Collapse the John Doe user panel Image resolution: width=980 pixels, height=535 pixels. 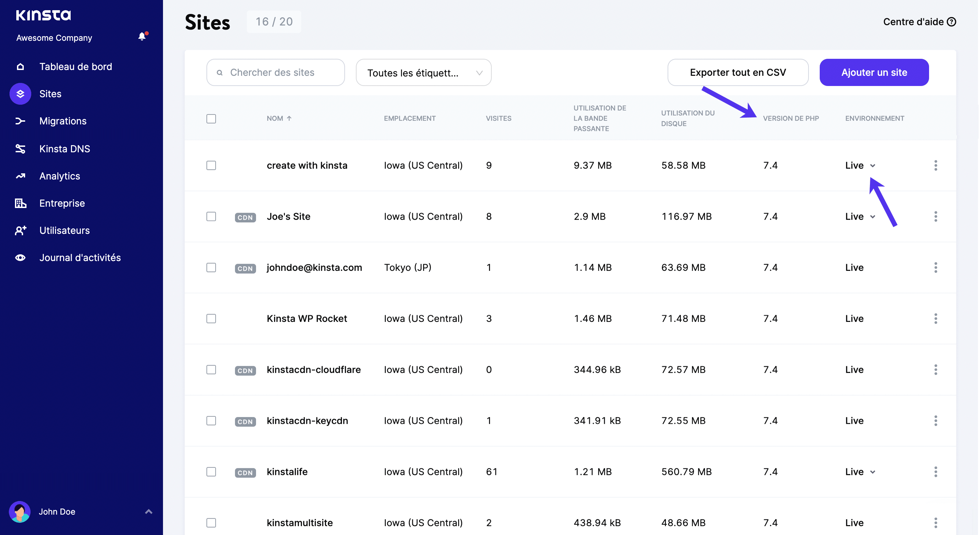[148, 512]
